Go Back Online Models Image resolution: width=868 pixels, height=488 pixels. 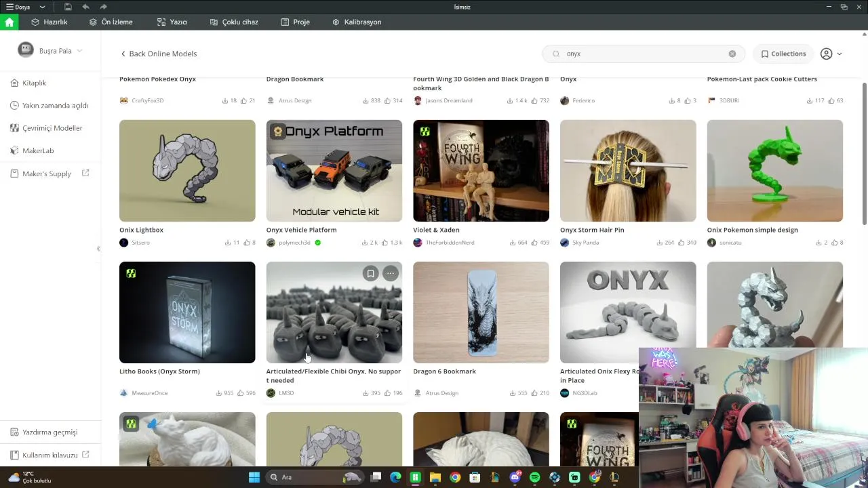159,54
